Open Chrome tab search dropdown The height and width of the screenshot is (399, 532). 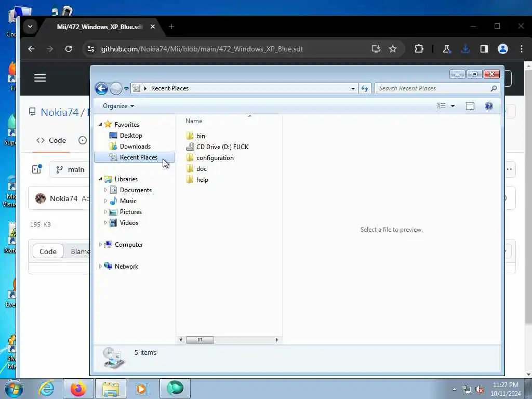click(30, 26)
